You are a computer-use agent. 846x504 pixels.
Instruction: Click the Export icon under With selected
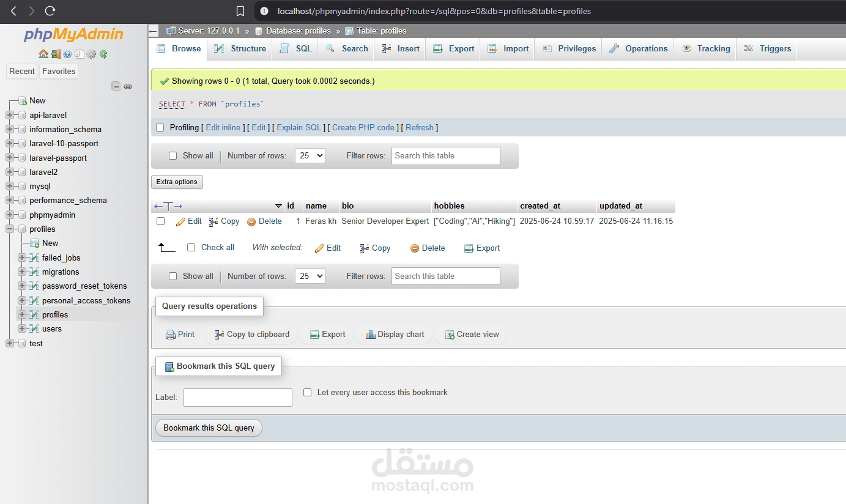tap(469, 248)
